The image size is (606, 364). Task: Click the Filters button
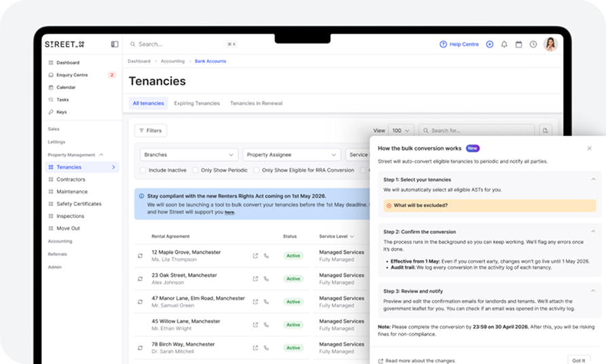click(150, 130)
